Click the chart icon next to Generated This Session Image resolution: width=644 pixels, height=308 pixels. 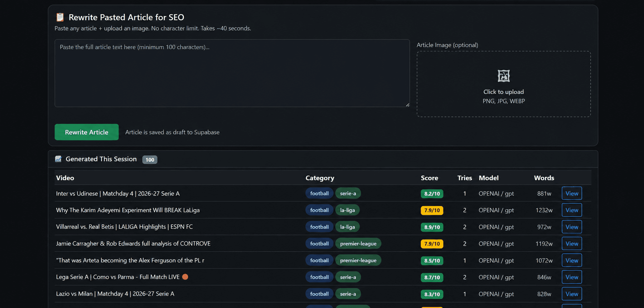[x=58, y=159]
